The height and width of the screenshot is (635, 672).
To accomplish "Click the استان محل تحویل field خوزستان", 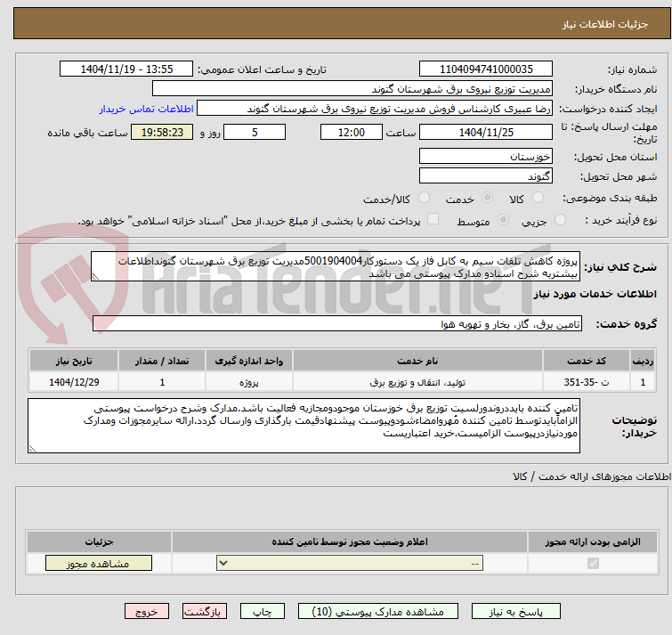I will tap(486, 156).
